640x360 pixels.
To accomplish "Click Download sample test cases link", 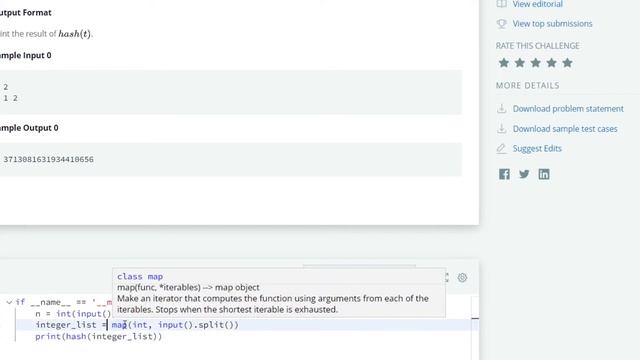I will pyautogui.click(x=565, y=129).
